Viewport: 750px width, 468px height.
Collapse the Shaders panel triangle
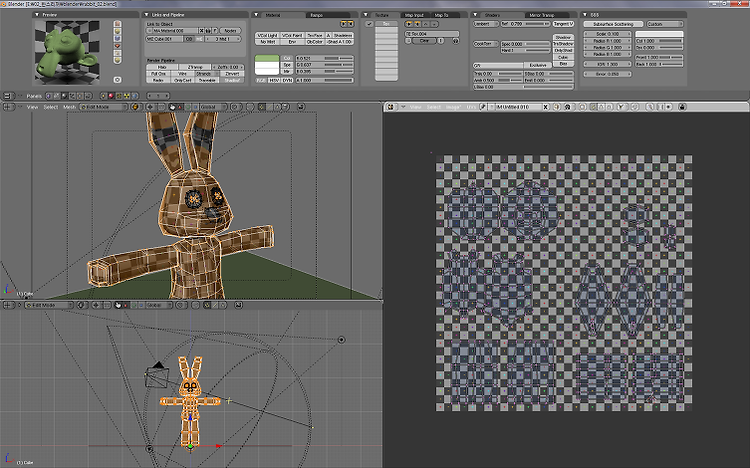coord(476,16)
